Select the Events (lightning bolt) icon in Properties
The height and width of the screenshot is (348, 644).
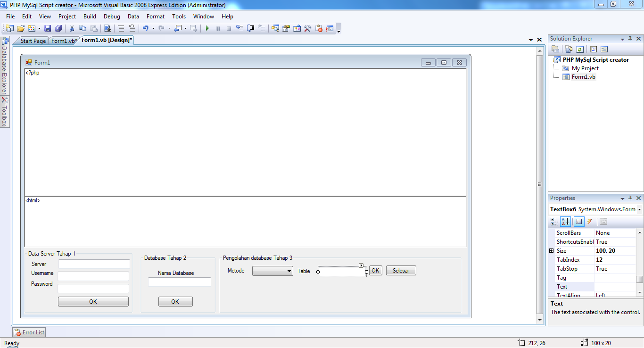[590, 222]
